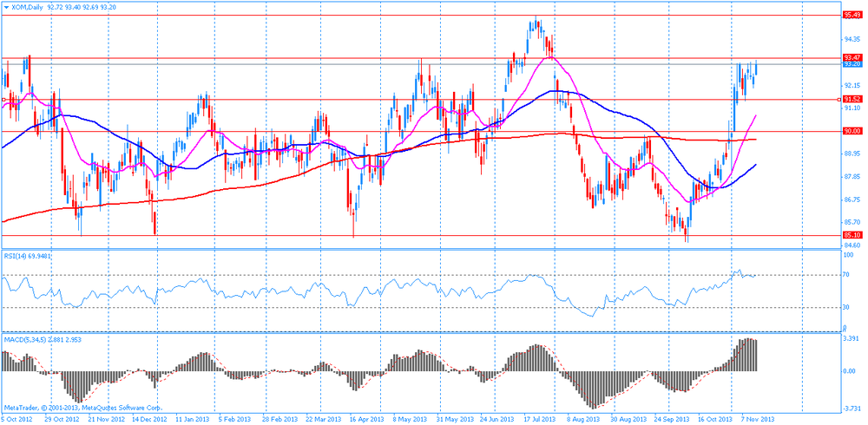Select the 93.47 red price level label
Screen dimensions: 868x425
click(852, 57)
